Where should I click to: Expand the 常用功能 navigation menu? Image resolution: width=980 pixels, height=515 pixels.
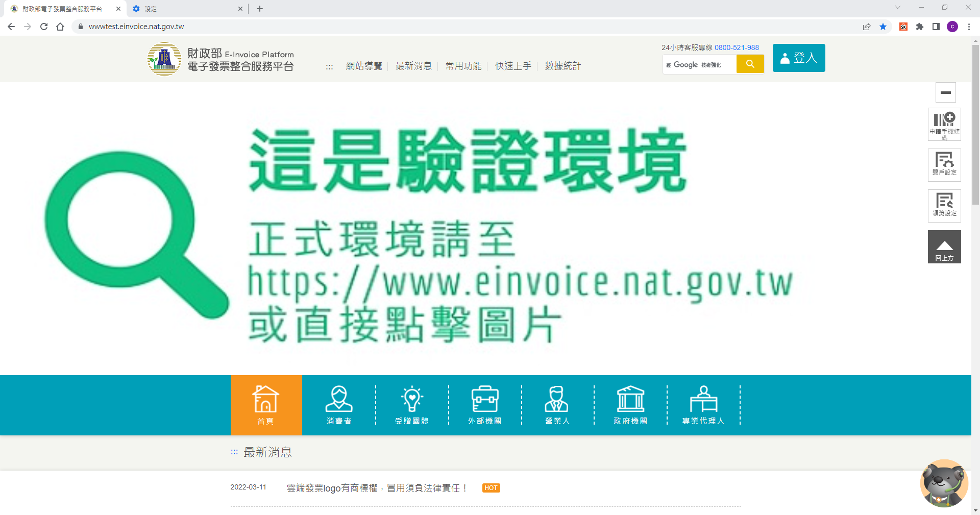click(x=463, y=66)
